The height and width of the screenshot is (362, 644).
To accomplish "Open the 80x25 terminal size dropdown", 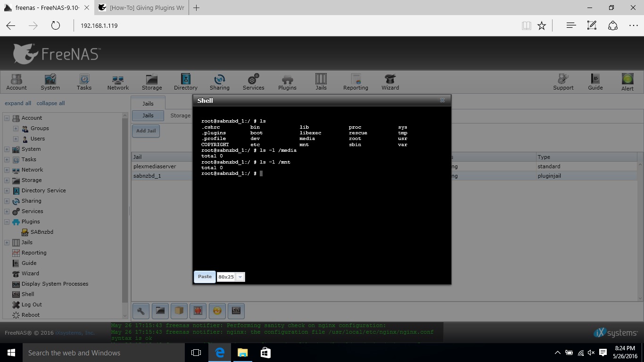I will 240,277.
